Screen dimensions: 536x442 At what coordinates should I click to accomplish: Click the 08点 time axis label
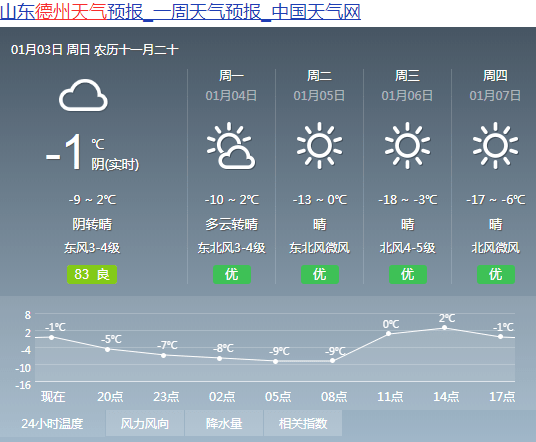[334, 397]
